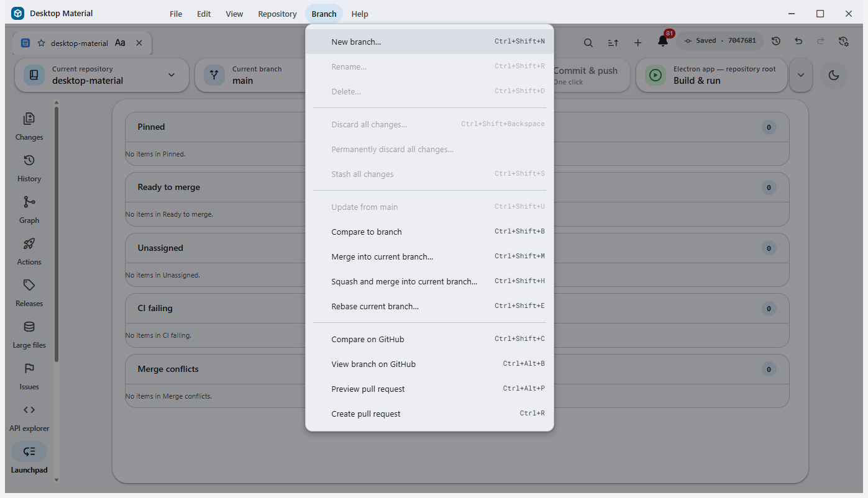Click the Unassigned section header
This screenshot has width=868, height=498.
click(x=457, y=248)
